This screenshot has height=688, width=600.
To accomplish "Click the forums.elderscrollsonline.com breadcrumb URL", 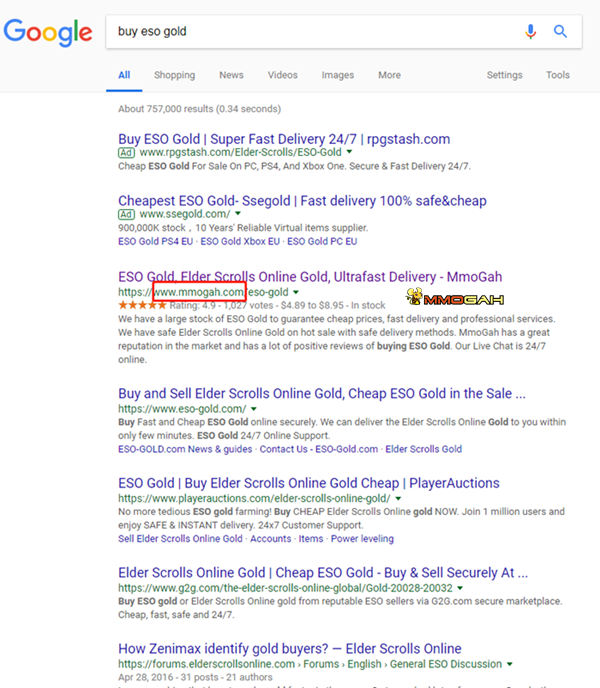I will pos(310,664).
